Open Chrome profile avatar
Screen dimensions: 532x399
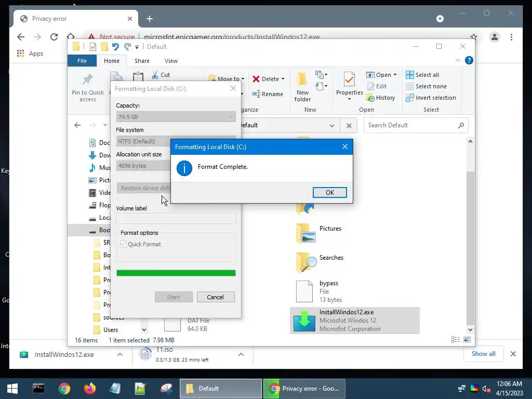(x=495, y=37)
